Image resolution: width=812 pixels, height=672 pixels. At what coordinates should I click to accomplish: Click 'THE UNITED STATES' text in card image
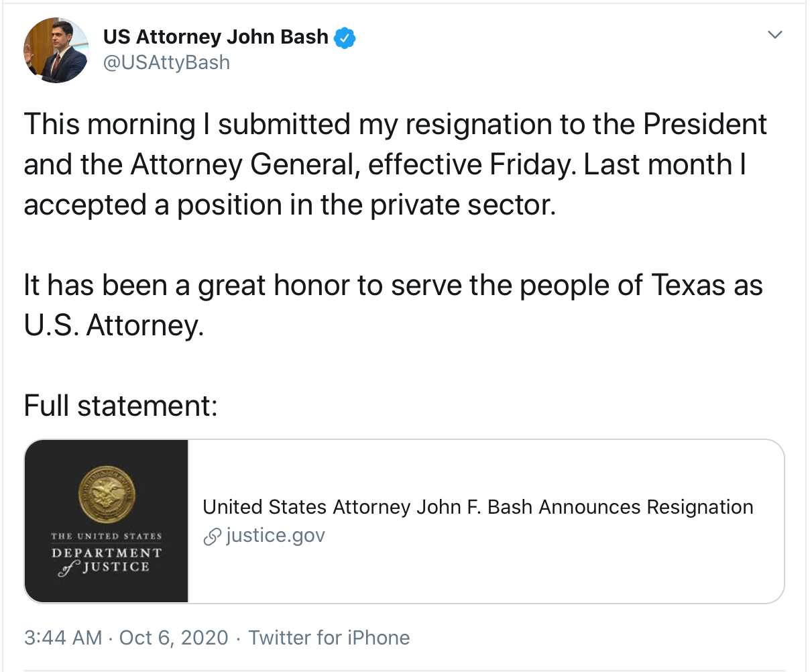(x=107, y=536)
